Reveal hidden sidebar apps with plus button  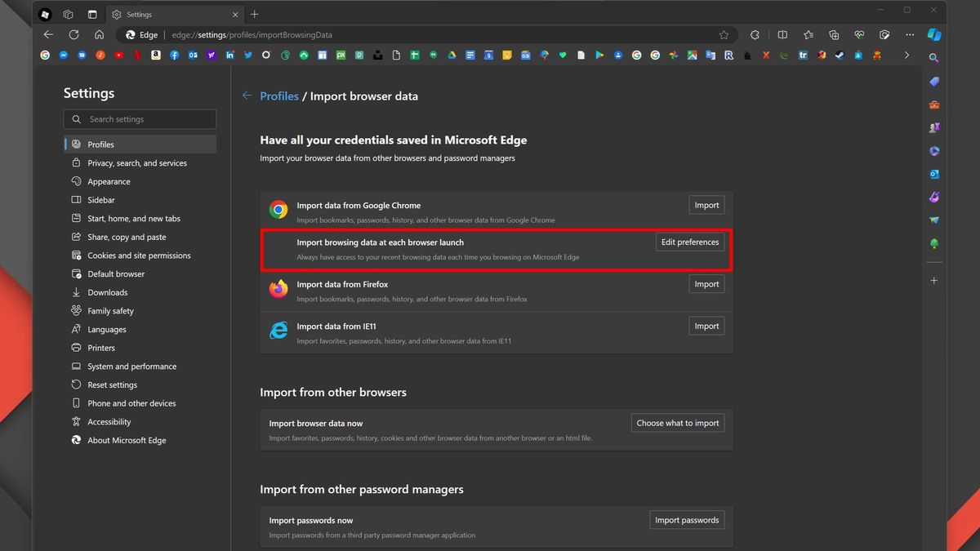click(x=934, y=280)
